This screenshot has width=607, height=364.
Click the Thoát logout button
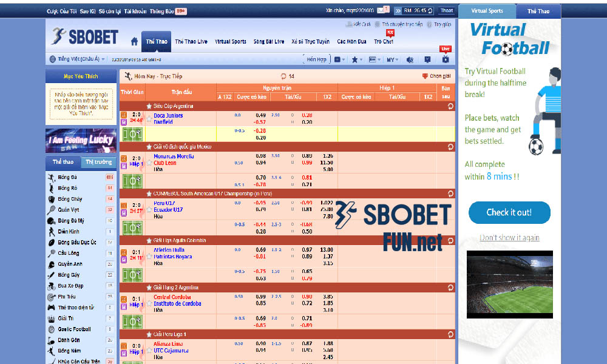446,11
